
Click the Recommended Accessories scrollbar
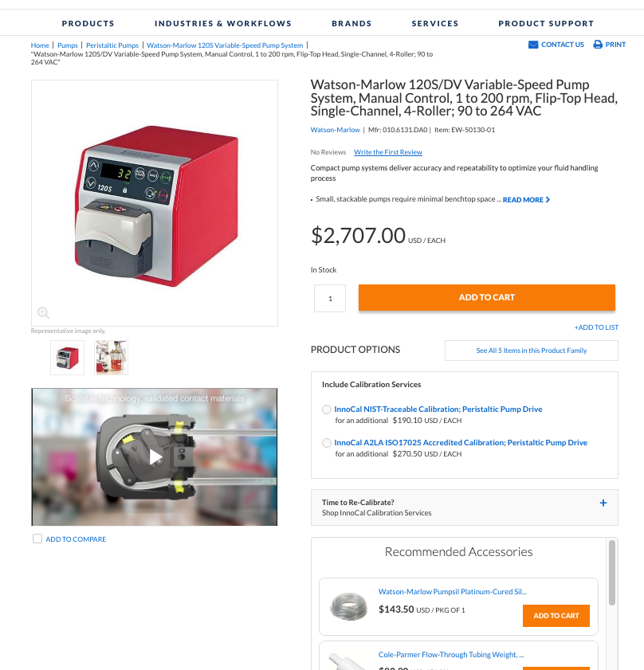(x=612, y=573)
